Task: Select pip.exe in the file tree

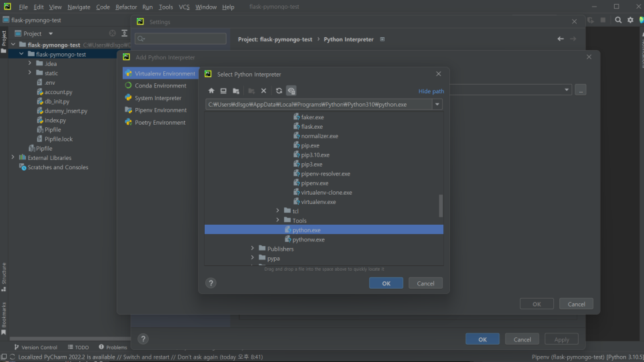Action: [x=306, y=145]
